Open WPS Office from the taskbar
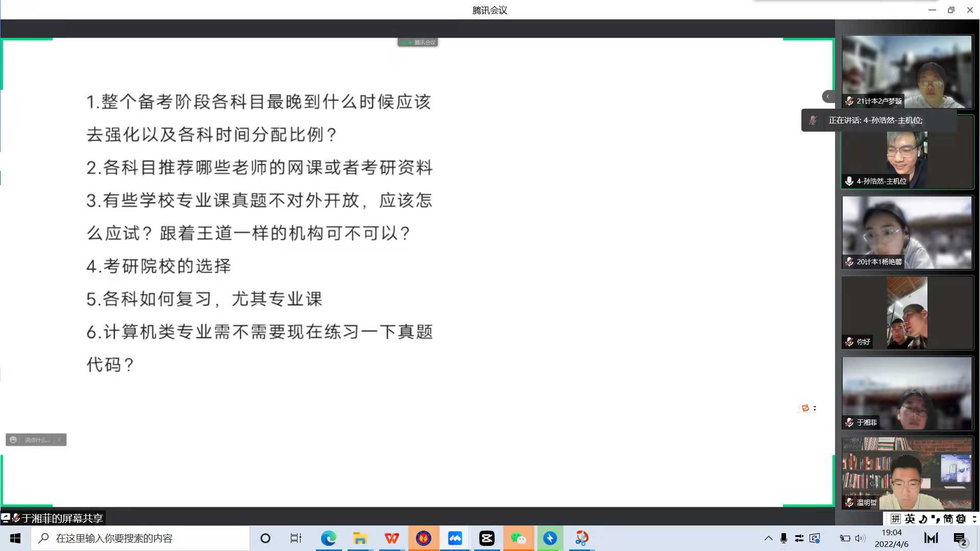 click(x=391, y=538)
